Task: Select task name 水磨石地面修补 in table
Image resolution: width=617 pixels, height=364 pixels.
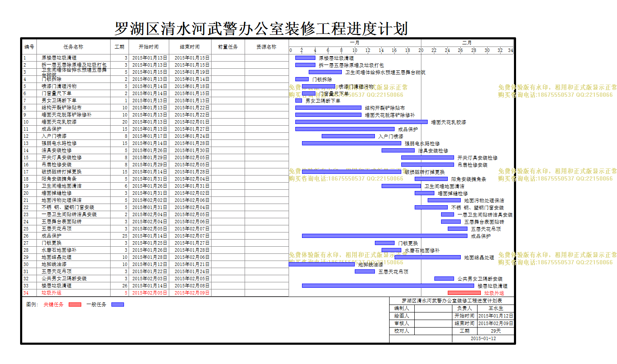Action: point(59,250)
